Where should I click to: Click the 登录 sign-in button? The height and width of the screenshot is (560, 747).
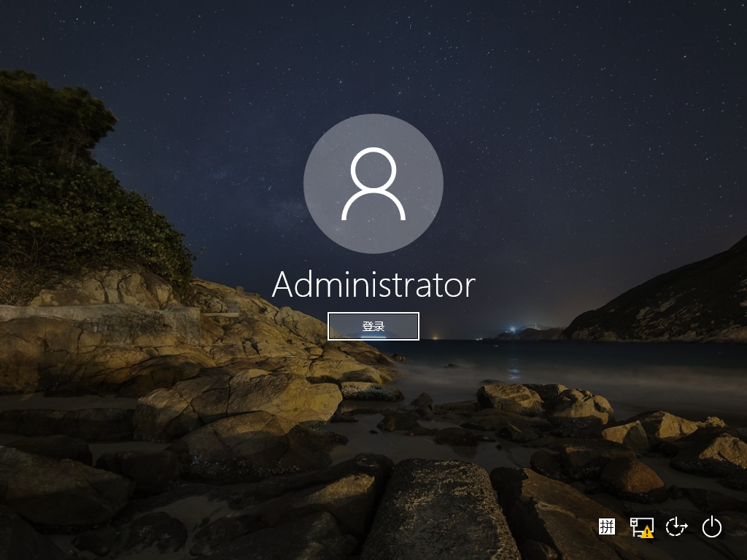(x=373, y=326)
